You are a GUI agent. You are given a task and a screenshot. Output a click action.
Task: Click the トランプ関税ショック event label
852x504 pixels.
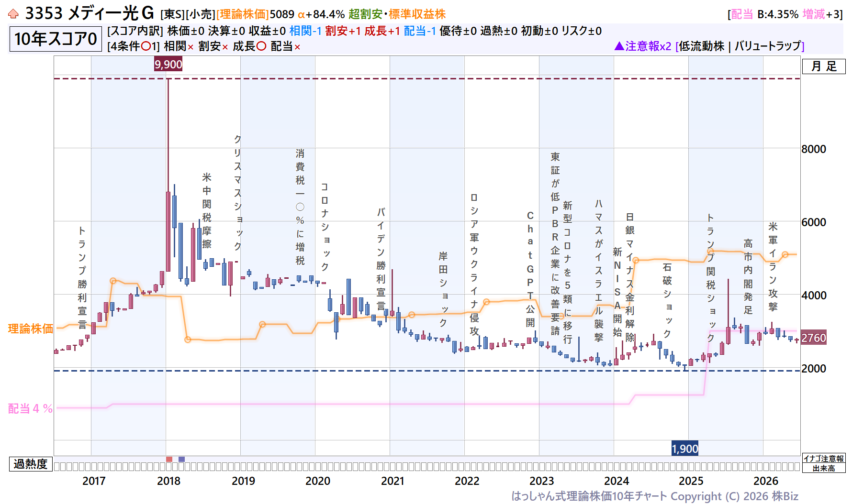pos(711,277)
